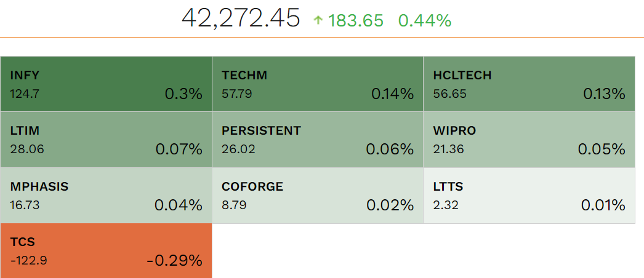This screenshot has width=644, height=278.
Task: Click the COFORGE stock tile
Action: 317,195
